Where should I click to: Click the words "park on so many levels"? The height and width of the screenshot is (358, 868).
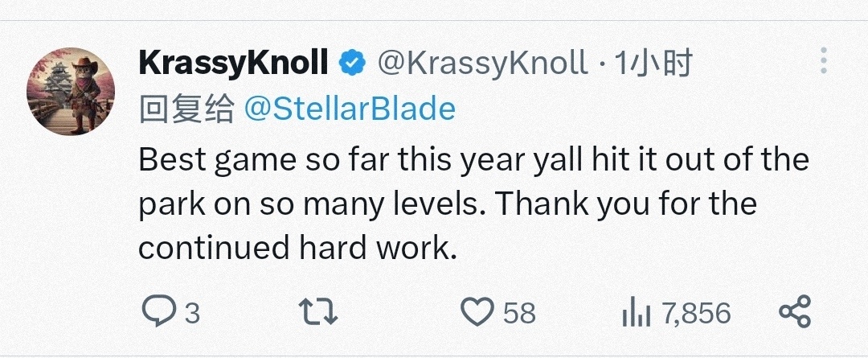312,204
